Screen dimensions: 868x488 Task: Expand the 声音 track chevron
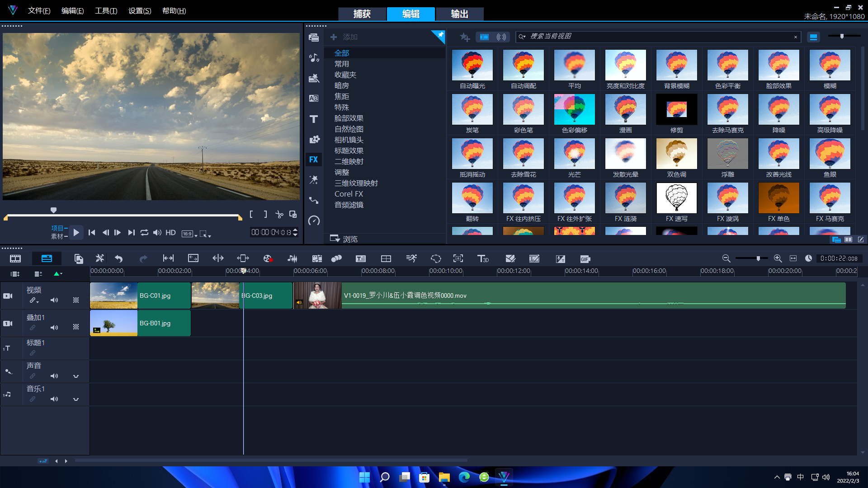point(76,376)
